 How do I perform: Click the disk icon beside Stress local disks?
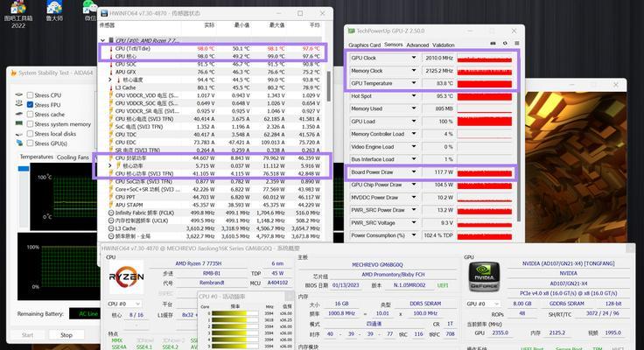19,134
